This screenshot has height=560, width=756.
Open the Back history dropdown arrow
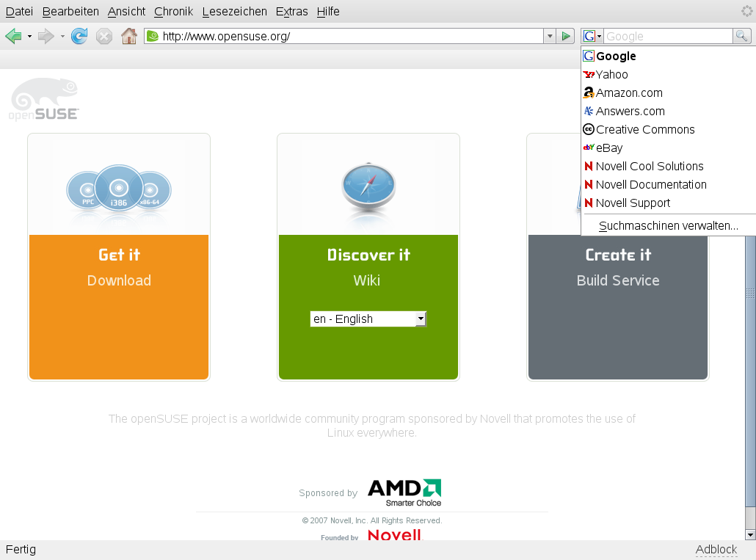click(29, 36)
